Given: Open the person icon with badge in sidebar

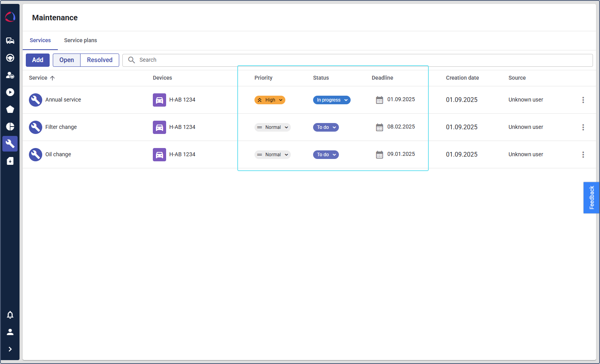Looking at the screenshot, I should tap(10, 75).
